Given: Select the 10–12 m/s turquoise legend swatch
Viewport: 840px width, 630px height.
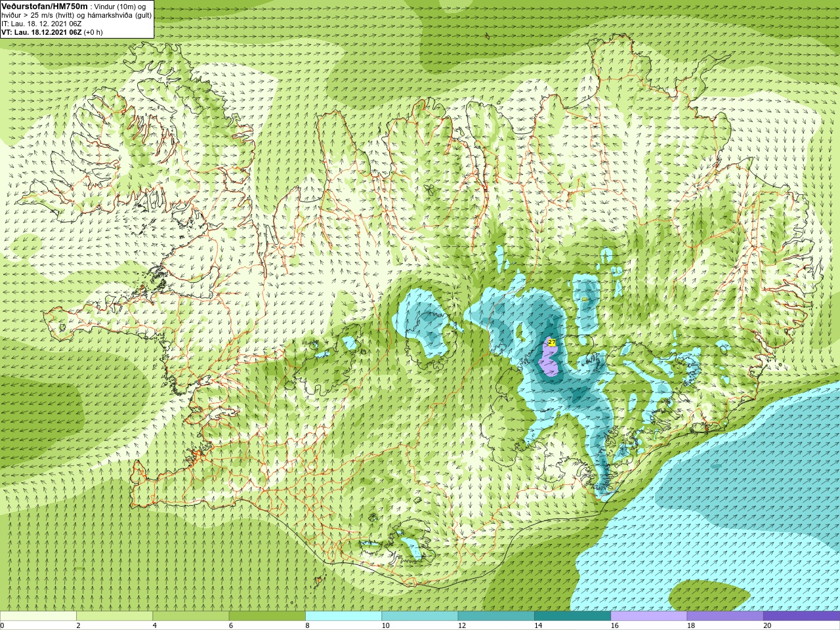Looking at the screenshot, I should 420,616.
